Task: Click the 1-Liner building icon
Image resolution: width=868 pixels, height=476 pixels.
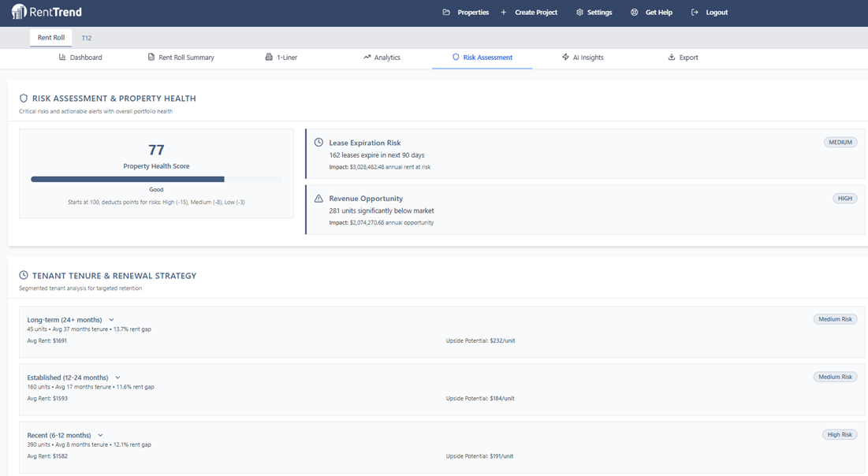Action: pos(267,57)
